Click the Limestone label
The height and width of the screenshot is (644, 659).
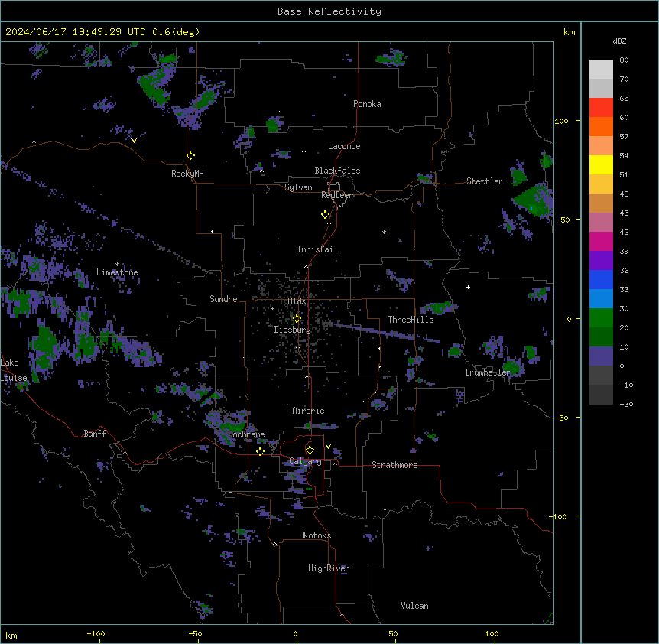point(117,272)
